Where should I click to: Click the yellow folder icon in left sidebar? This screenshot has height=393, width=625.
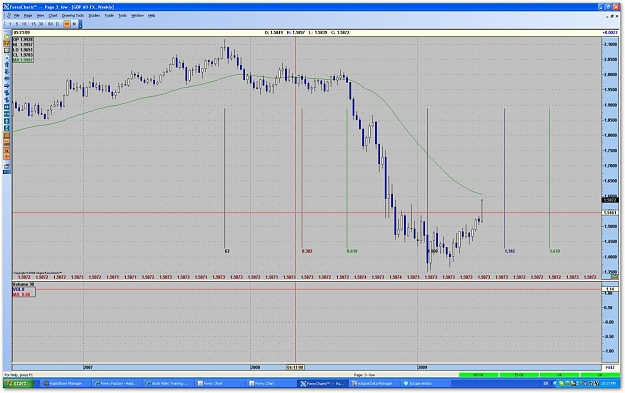click(6, 37)
